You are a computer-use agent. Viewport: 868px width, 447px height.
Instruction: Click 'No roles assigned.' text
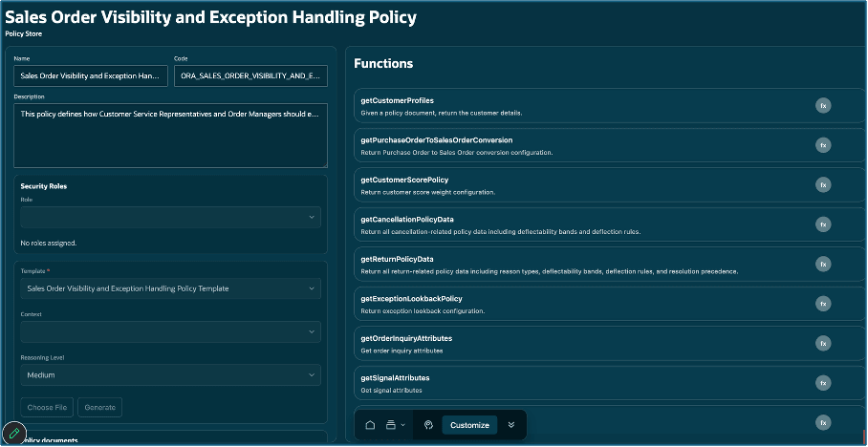tap(49, 243)
